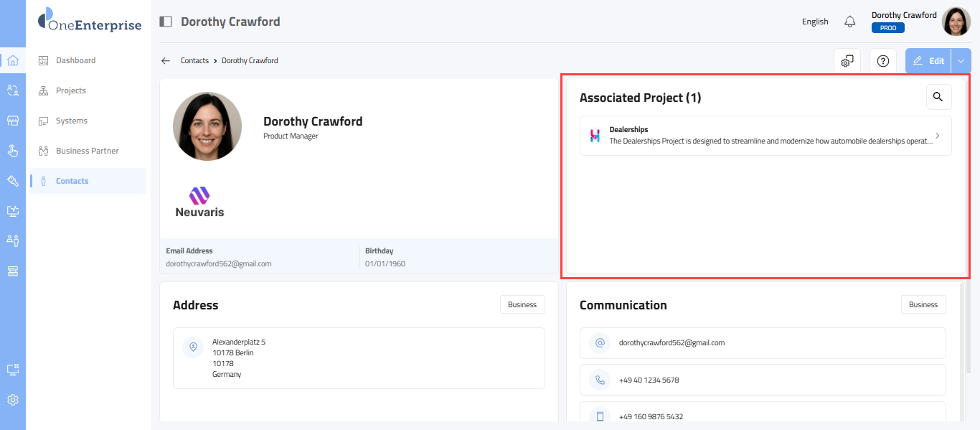Search associated projects with magnifier icon
Viewport: 980px width, 430px height.
(938, 97)
